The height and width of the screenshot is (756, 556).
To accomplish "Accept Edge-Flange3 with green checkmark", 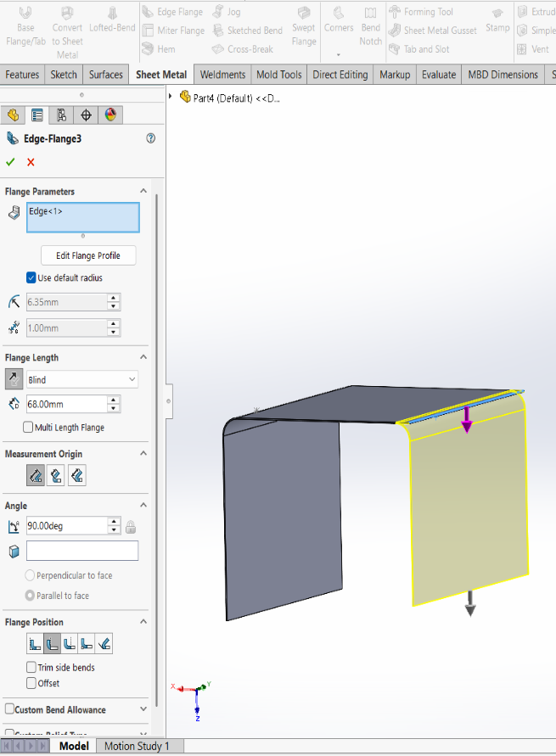I will pos(10,162).
